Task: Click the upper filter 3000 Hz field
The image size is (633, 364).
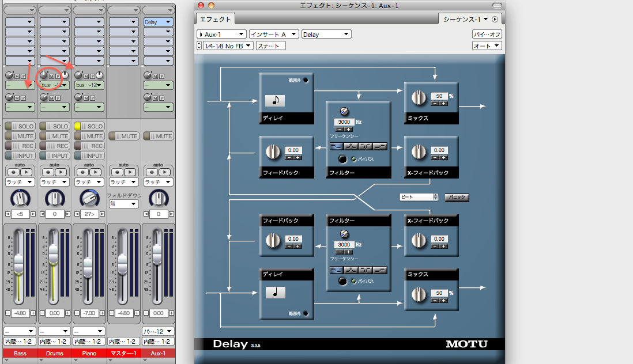Action: click(x=344, y=122)
